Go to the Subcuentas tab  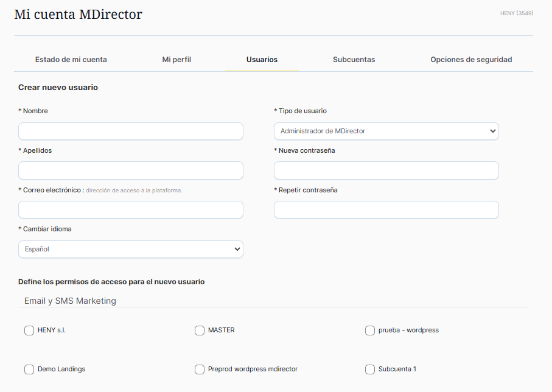point(354,60)
